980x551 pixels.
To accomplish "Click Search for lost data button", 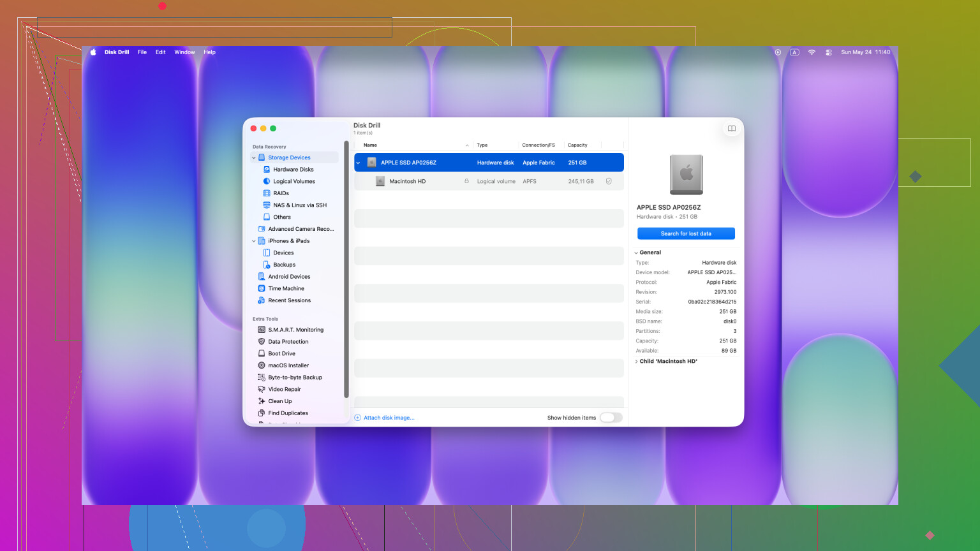I will (686, 233).
